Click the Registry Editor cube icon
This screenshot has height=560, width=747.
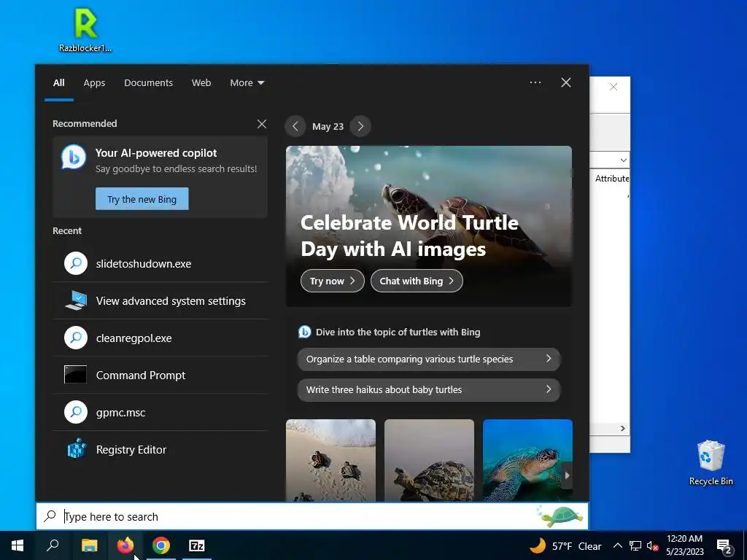76,449
